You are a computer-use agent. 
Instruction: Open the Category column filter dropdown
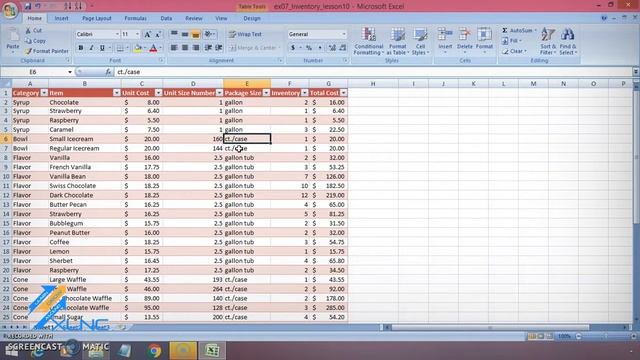(44, 93)
